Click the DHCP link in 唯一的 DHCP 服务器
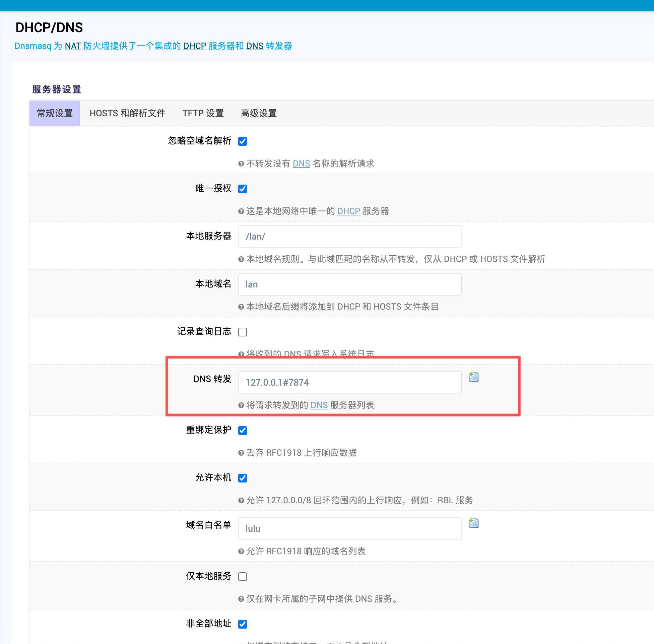 [x=348, y=211]
